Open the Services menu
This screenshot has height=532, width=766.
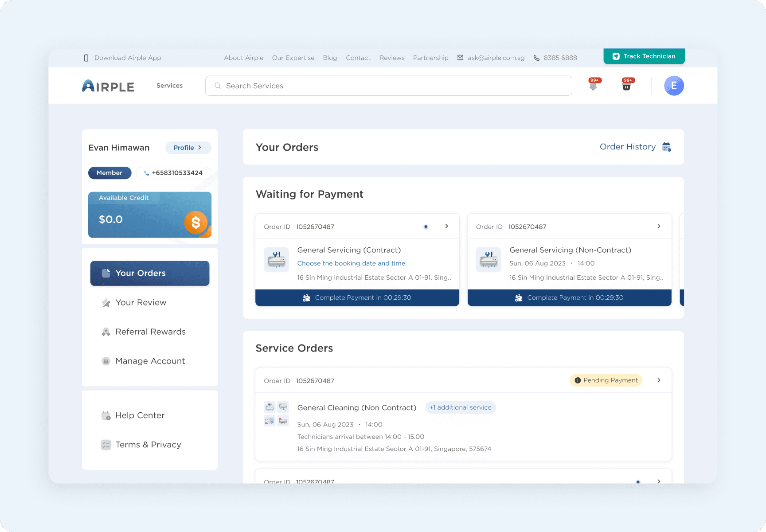pos(169,86)
